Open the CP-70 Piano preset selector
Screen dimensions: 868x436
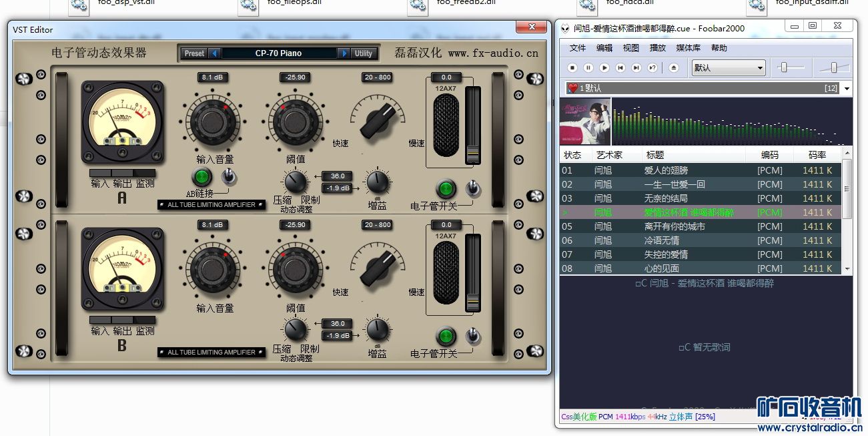tap(278, 53)
